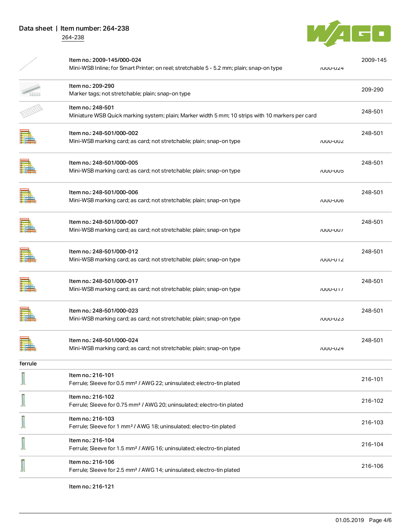Click ferrule image for item 216-106
The height and width of the screenshot is (532, 411).
23,465
